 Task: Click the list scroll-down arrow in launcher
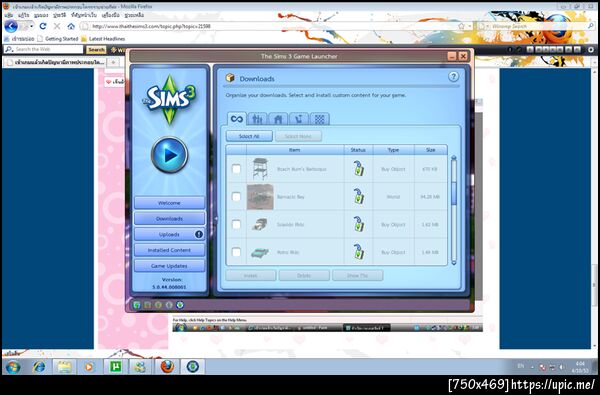454,263
